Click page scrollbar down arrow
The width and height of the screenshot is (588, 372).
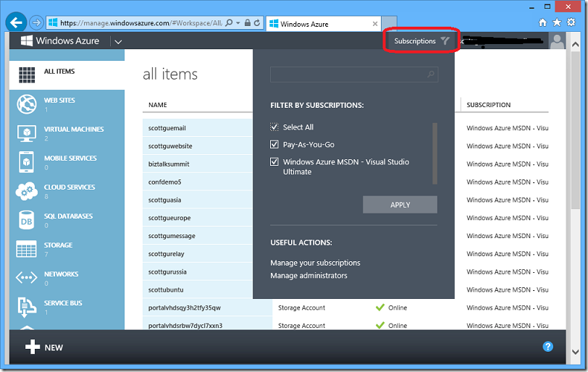[x=575, y=352]
